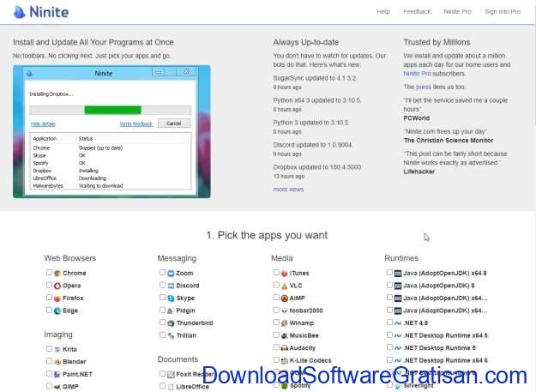Image resolution: width=536 pixels, height=392 pixels.
Task: Click the Lifehacker quote attribution
Action: [x=419, y=172]
